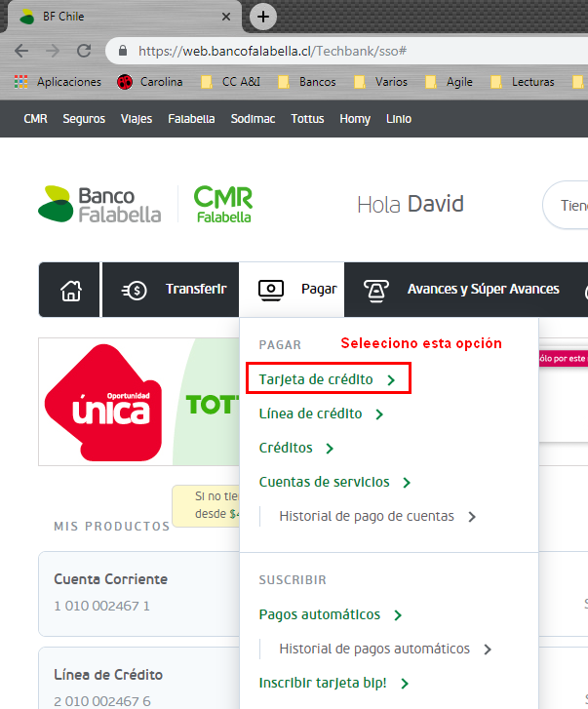Open the Varios bookmarks folder

[381, 82]
